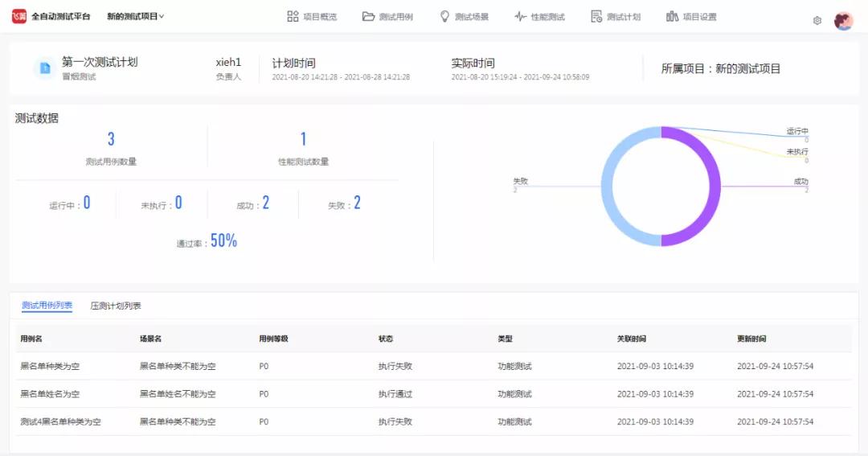The height and width of the screenshot is (456, 868).
Task: Click the 通过率 50% value
Action: pos(223,240)
